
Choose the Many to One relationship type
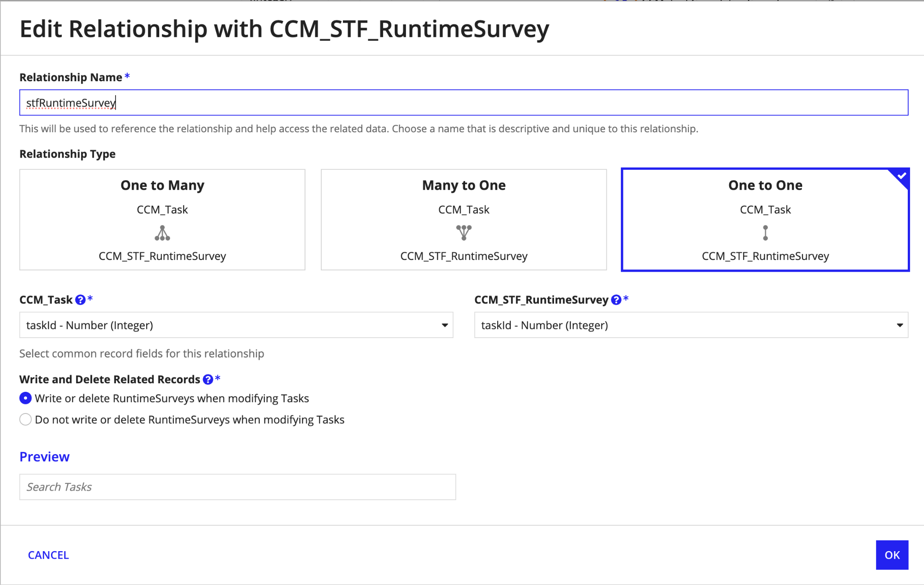[464, 220]
